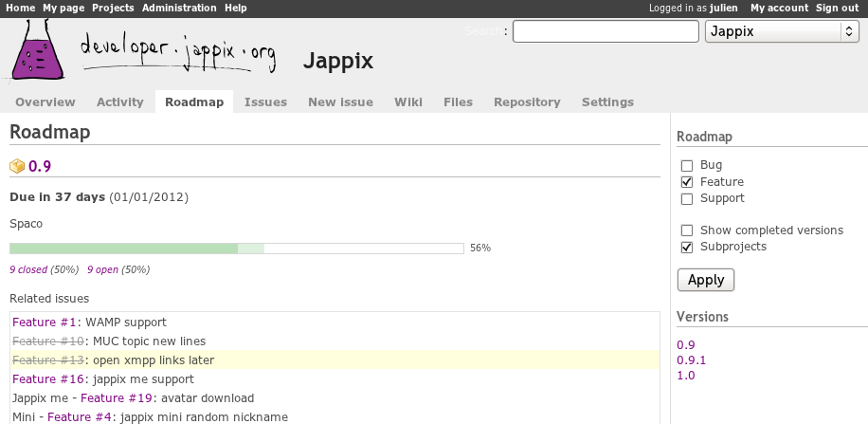The width and height of the screenshot is (868, 424).
Task: Uncheck the Feature tracker checkbox
Action: [686, 182]
